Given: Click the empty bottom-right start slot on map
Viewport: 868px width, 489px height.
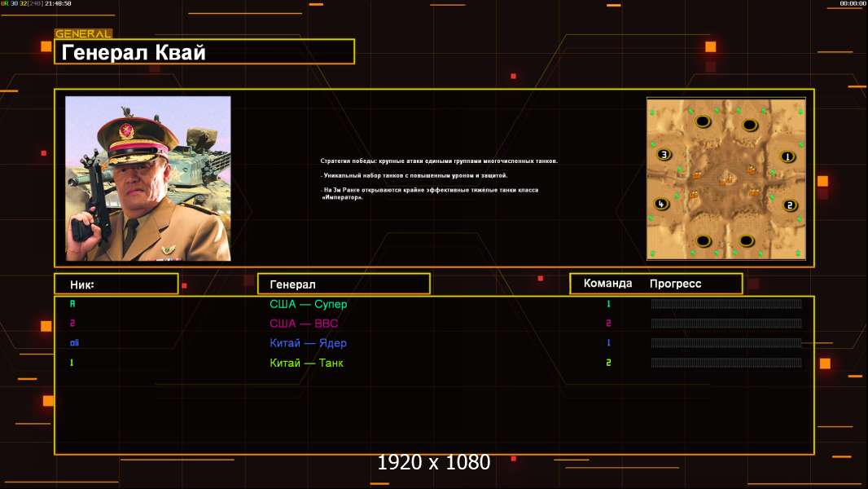Looking at the screenshot, I should coord(746,241).
